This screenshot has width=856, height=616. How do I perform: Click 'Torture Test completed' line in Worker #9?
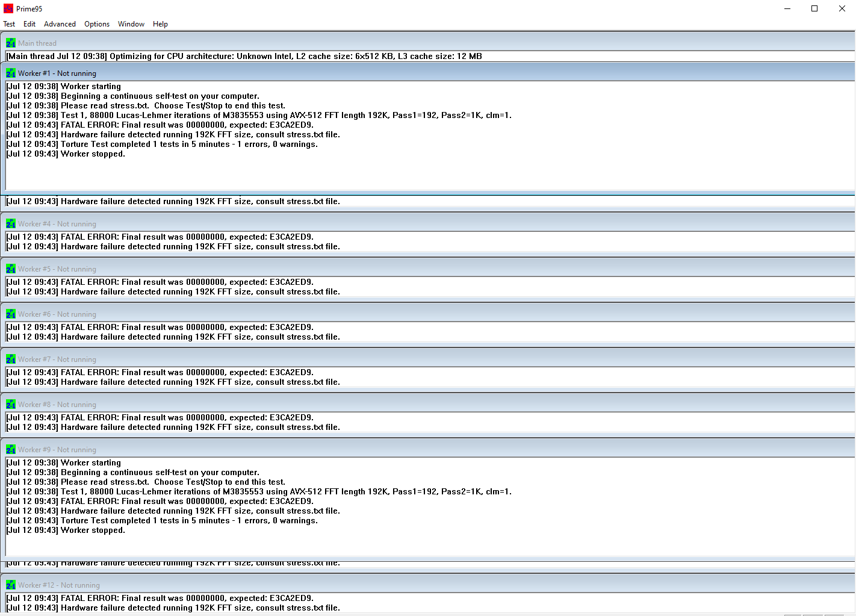162,520
